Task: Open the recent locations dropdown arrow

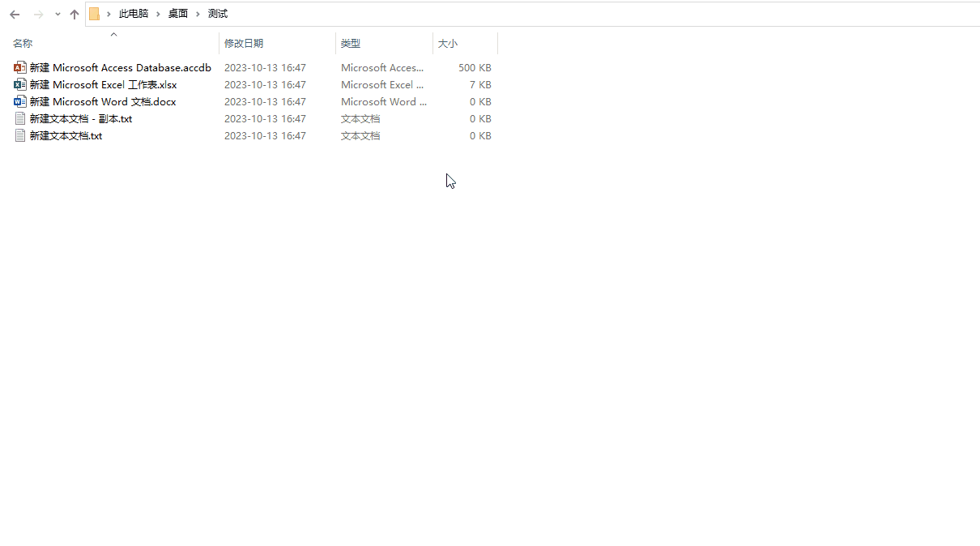Action: pos(58,15)
